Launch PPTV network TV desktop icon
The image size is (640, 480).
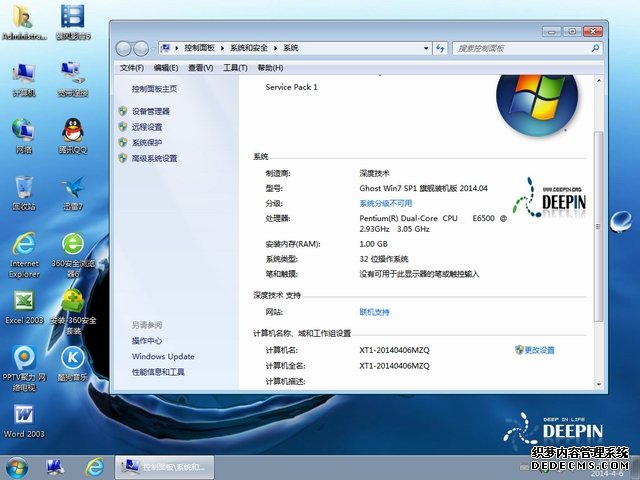(24, 369)
